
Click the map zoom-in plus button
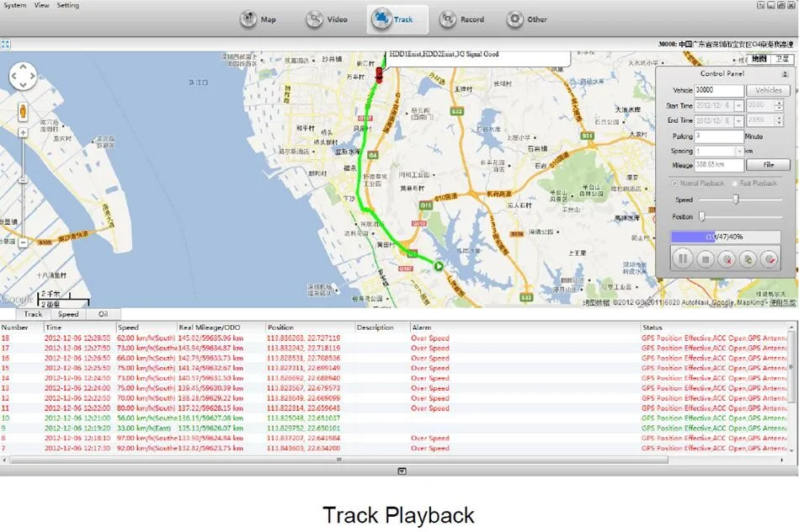click(x=23, y=132)
